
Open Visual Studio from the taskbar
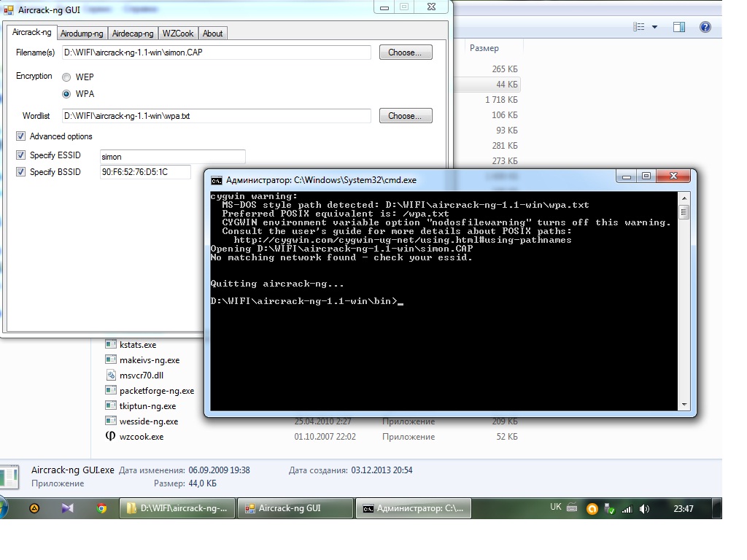[68, 508]
